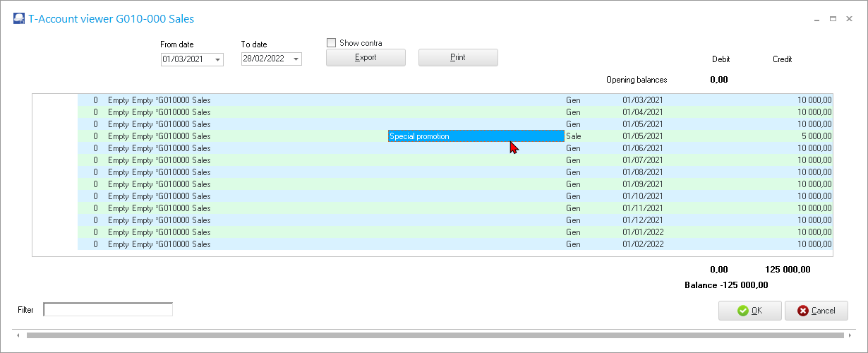
Task: Click the green checkmark OK button
Action: pyautogui.click(x=749, y=311)
